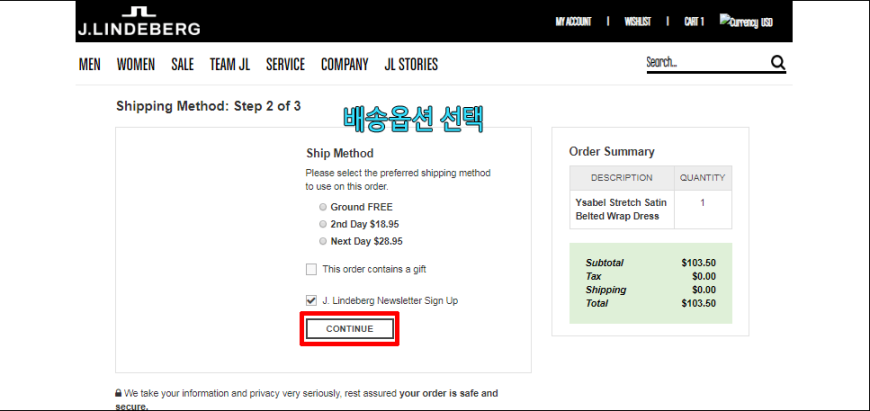Image resolution: width=870 pixels, height=411 pixels.
Task: Click the search magnifier icon
Action: click(x=778, y=63)
